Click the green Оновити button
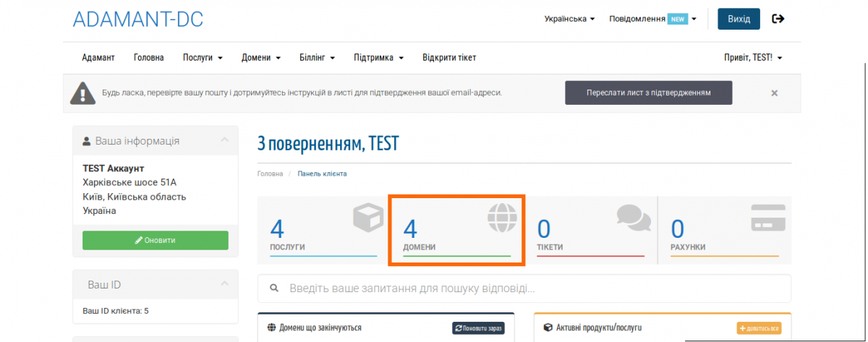 coord(156,240)
